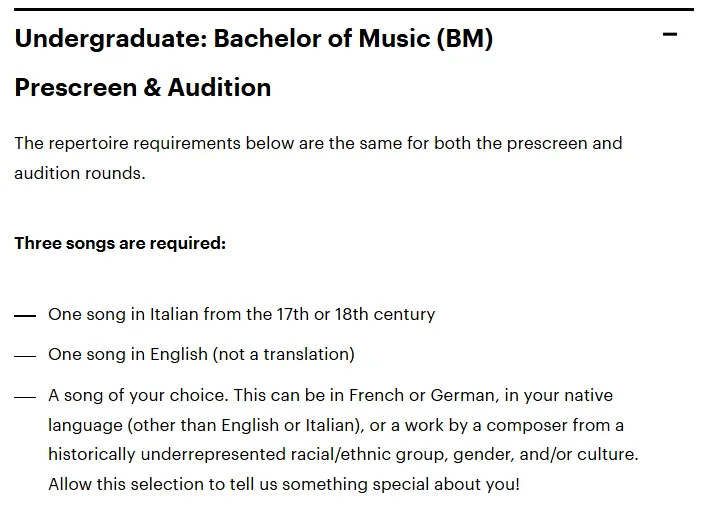
Task: Select the Prescreen & Audition heading
Action: click(143, 88)
